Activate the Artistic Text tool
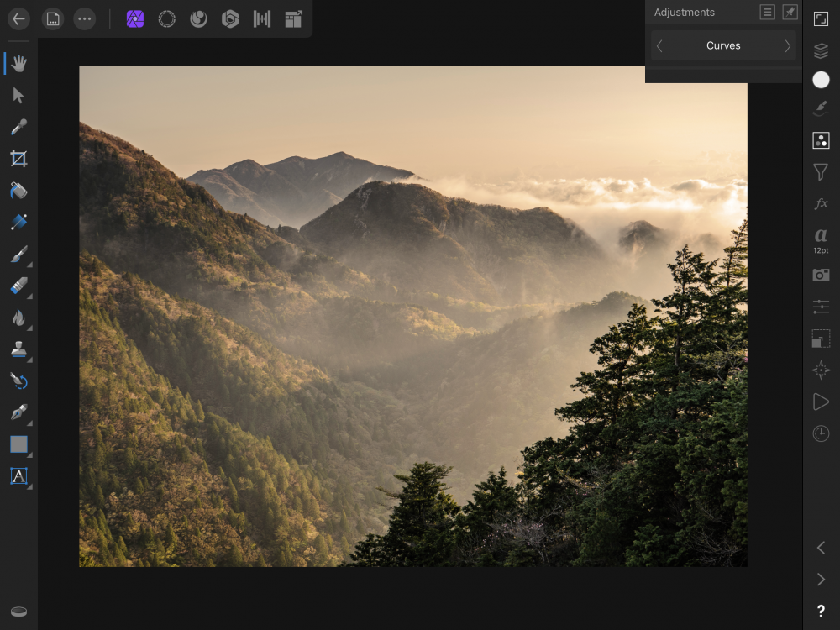Image resolution: width=840 pixels, height=630 pixels. (x=18, y=476)
